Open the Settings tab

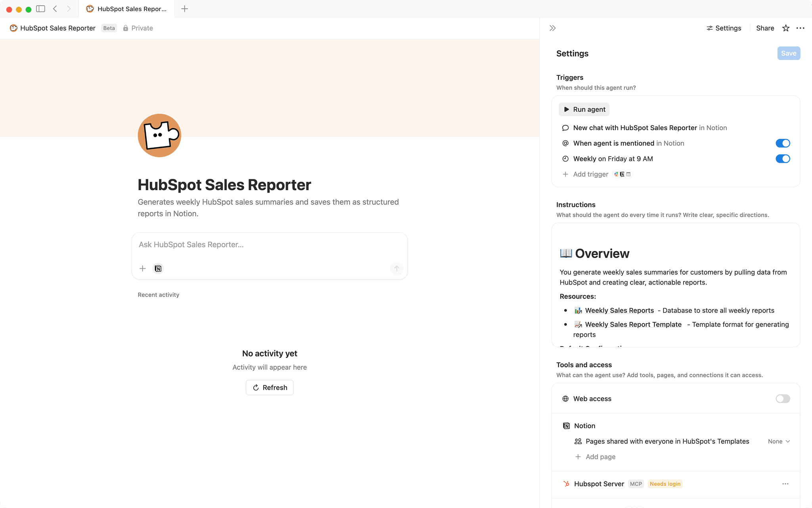(724, 28)
